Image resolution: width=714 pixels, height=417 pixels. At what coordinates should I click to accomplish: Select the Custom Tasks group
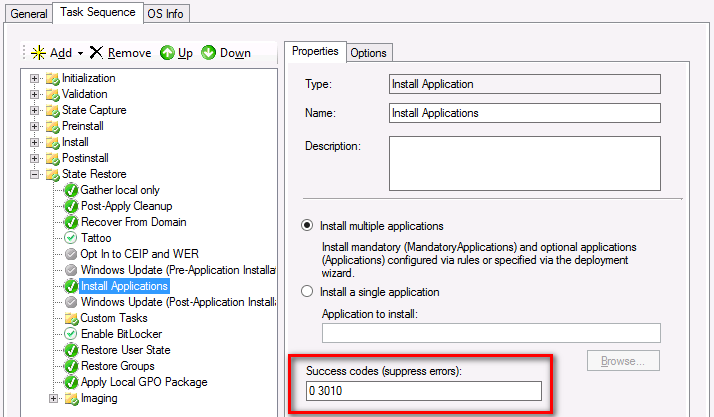click(114, 318)
